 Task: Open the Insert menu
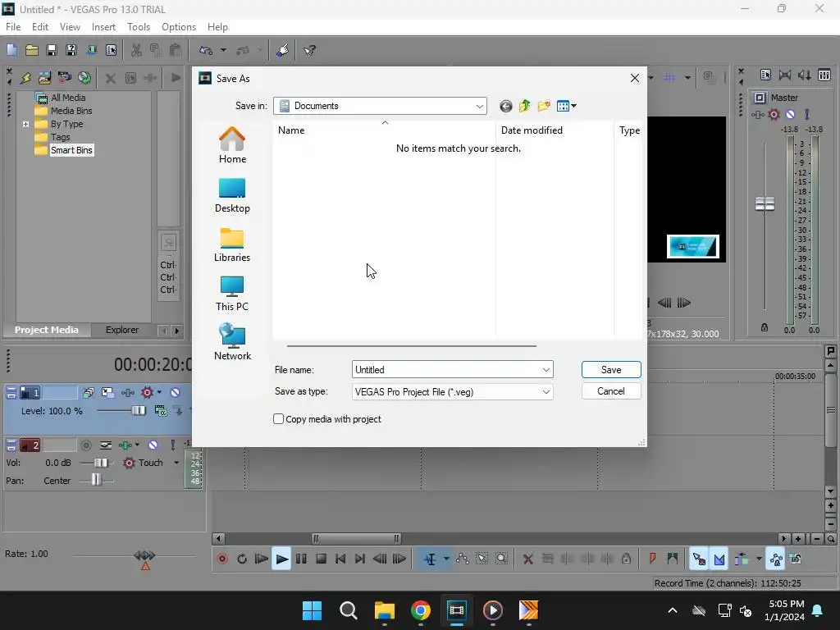pyautogui.click(x=103, y=27)
